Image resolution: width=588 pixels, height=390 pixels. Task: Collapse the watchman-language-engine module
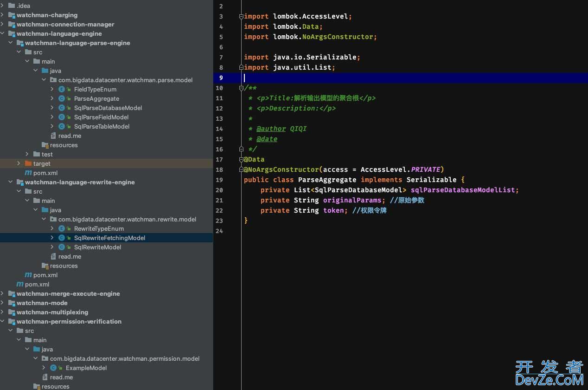point(2,33)
